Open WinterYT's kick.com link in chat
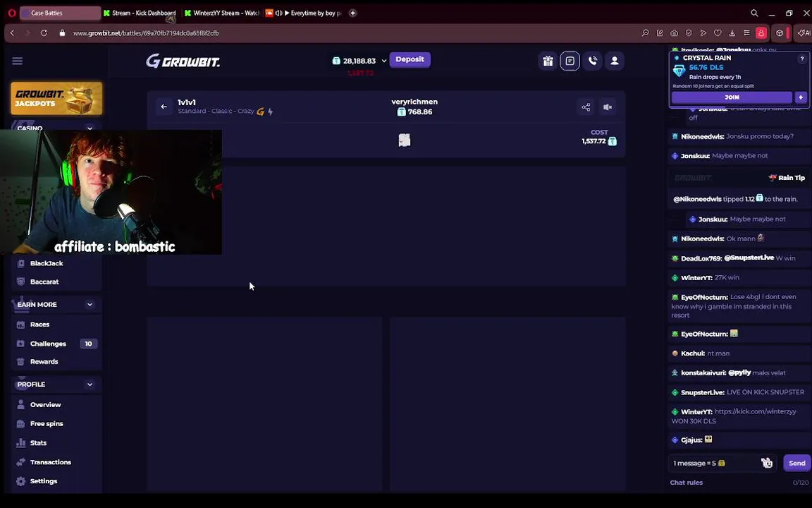This screenshot has height=508, width=812. click(756, 411)
